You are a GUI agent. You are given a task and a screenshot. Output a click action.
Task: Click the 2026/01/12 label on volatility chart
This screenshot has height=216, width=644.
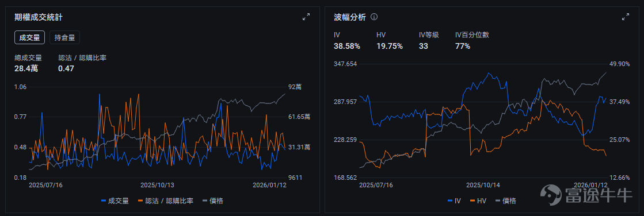coord(590,185)
